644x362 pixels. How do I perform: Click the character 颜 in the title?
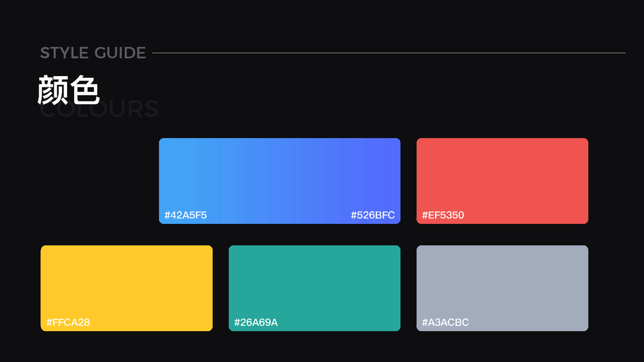[x=53, y=91]
